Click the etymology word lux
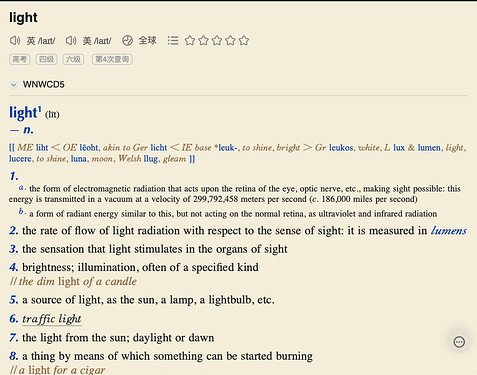The image size is (477, 375). point(399,148)
